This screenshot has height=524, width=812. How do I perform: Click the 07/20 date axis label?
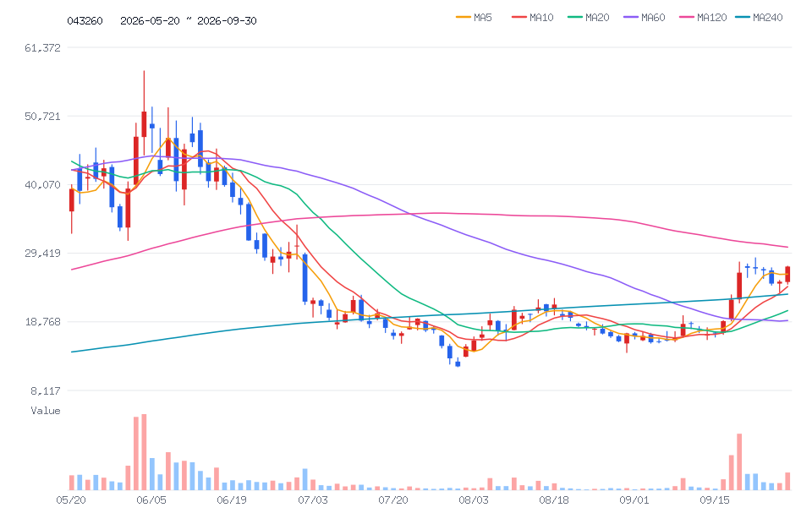pyautogui.click(x=393, y=499)
